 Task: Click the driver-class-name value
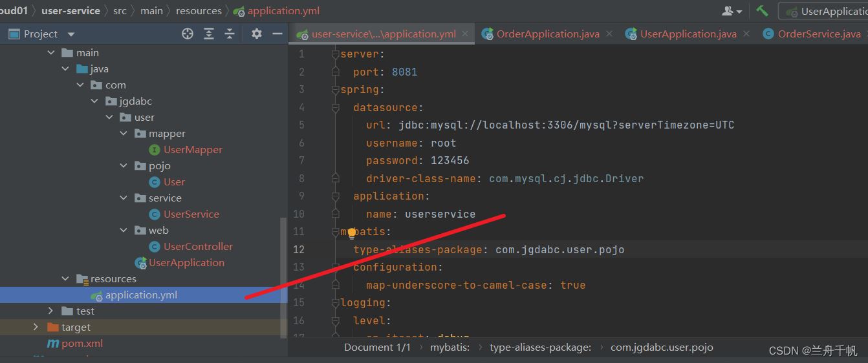pyautogui.click(x=566, y=178)
